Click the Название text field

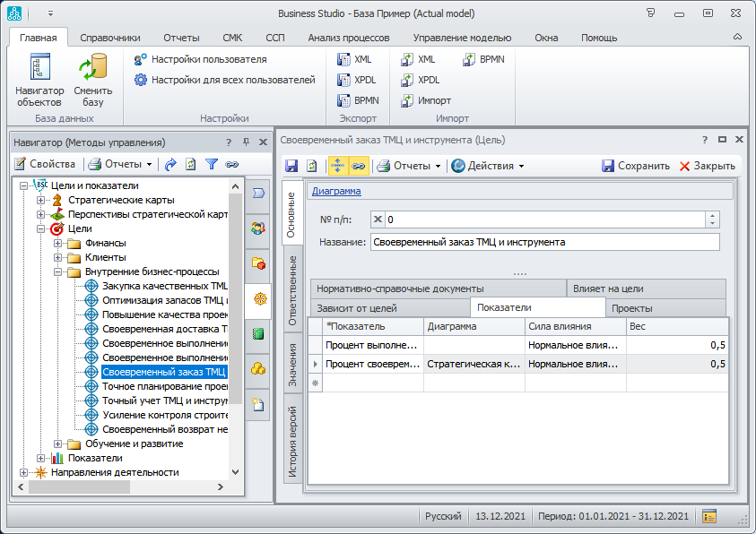pyautogui.click(x=543, y=242)
